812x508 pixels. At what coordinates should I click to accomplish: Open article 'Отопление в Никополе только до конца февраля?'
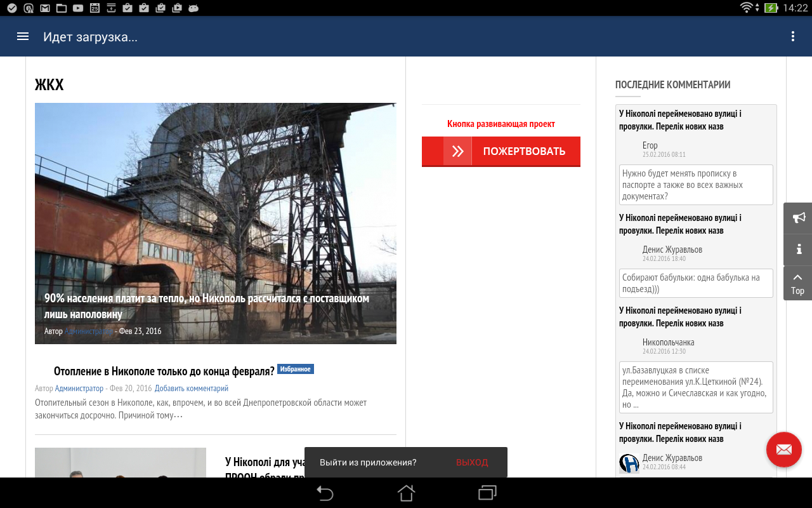(164, 371)
